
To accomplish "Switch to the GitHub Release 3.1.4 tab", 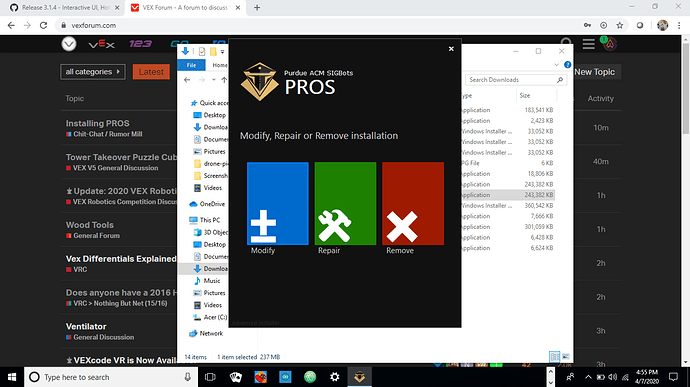I will (65, 7).
